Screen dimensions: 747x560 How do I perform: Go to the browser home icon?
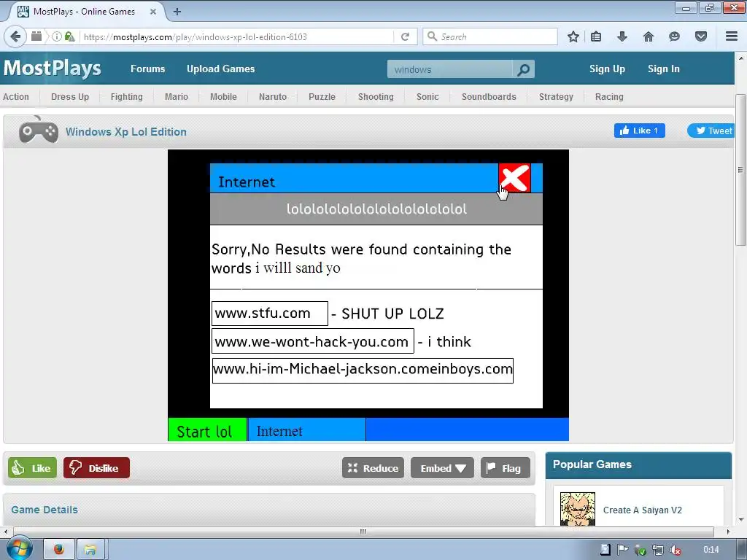pos(648,36)
